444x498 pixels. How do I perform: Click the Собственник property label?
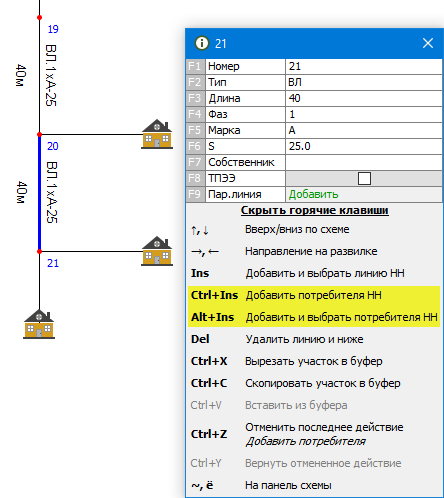pyautogui.click(x=241, y=162)
